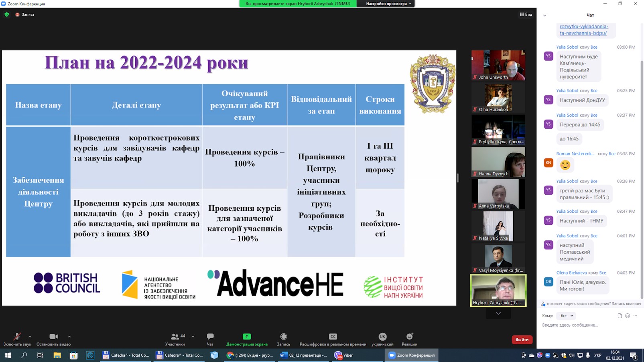Open the Вид view menu

(526, 14)
